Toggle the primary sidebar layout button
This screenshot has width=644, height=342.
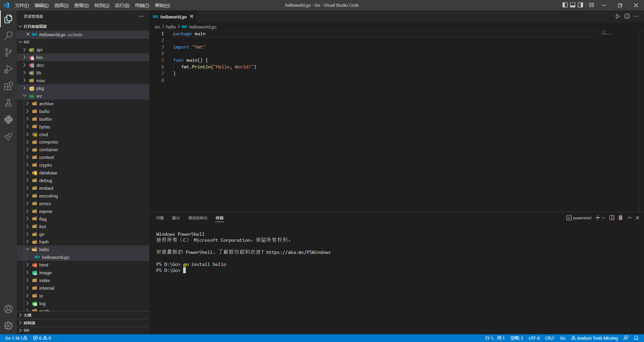(x=565, y=5)
